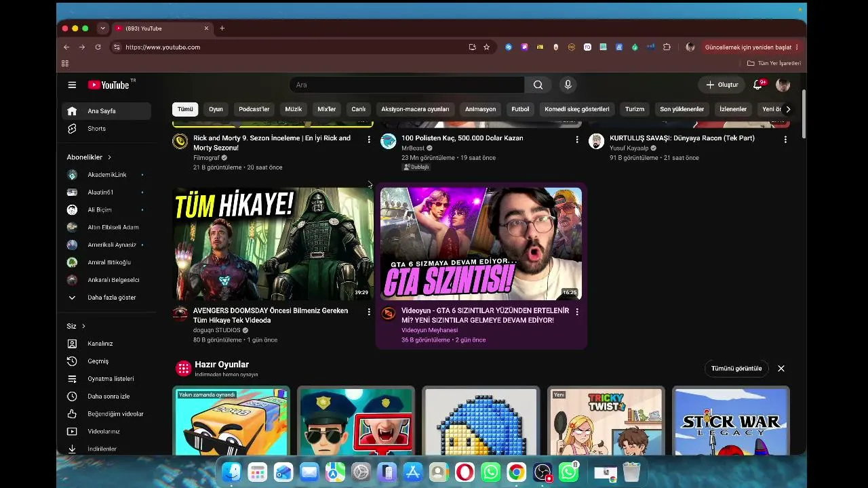Open Kanalınız in the sidebar
This screenshot has width=868, height=488.
pos(106,344)
